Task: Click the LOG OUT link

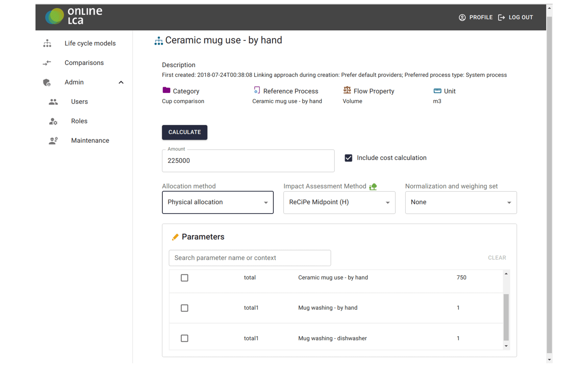Action: pos(516,17)
